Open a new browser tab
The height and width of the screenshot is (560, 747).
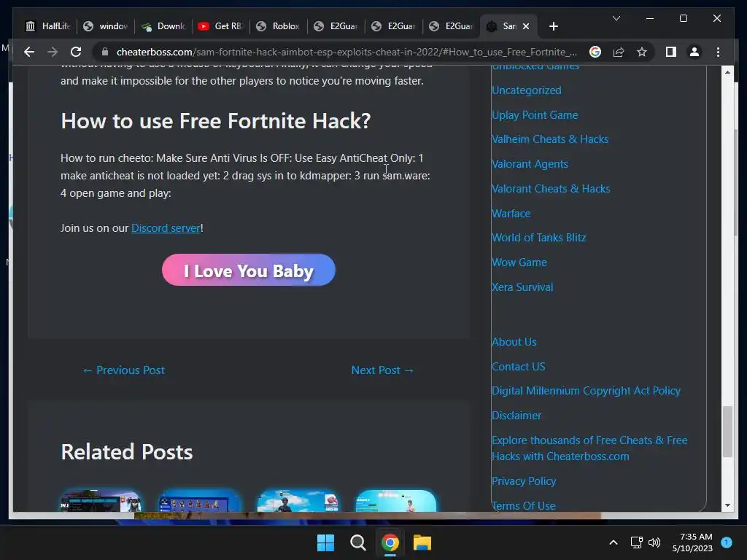coord(553,26)
